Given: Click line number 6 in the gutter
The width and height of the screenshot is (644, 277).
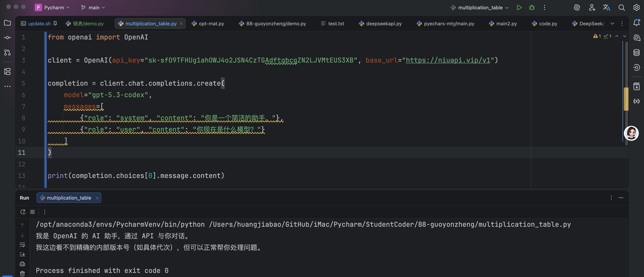Looking at the screenshot, I should 23,95.
